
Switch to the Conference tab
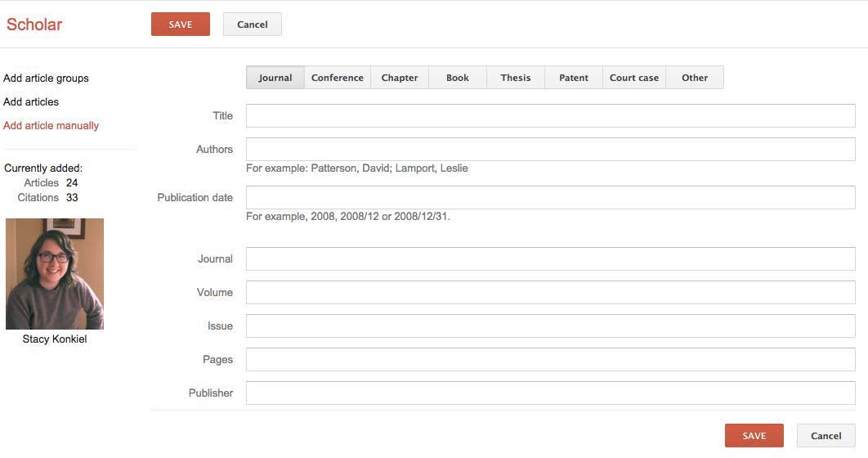(337, 78)
